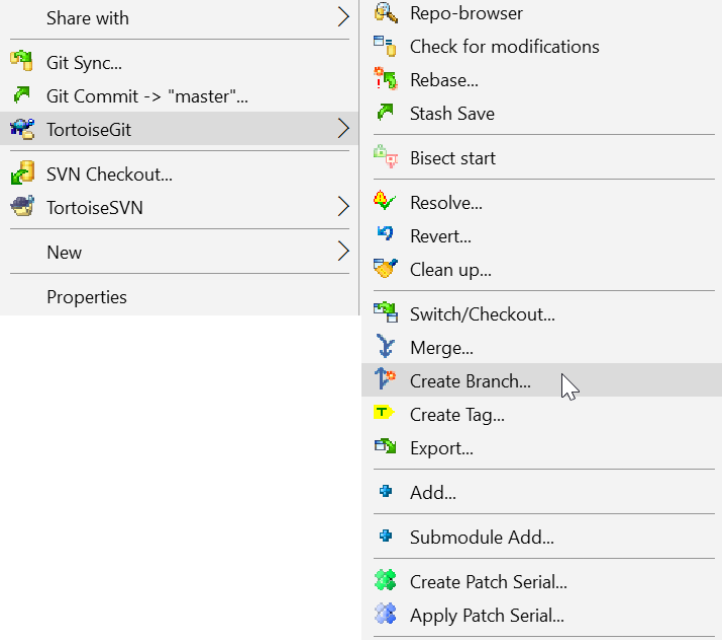Viewport: 722px width, 640px height.
Task: Click the Resolve checkmark icon
Action: (385, 202)
